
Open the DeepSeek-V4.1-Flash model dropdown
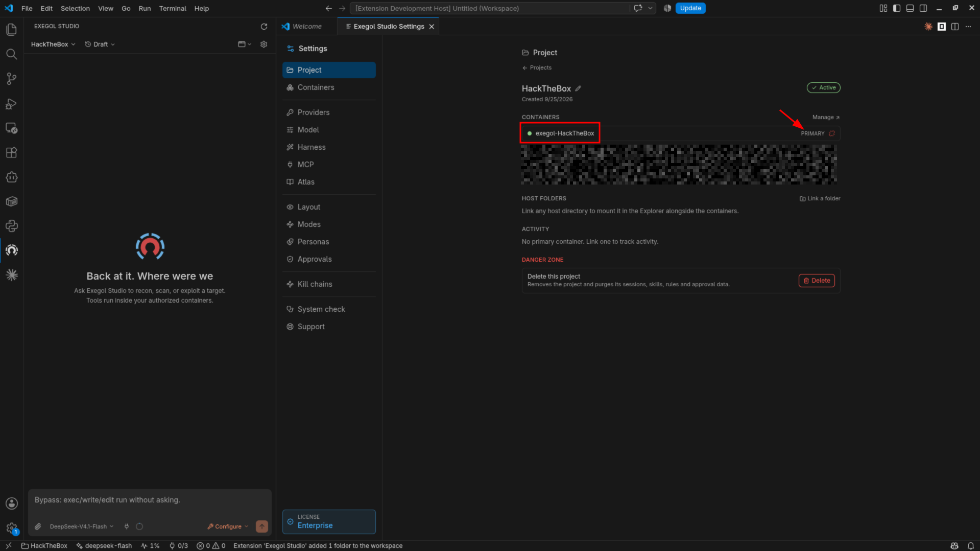81,526
